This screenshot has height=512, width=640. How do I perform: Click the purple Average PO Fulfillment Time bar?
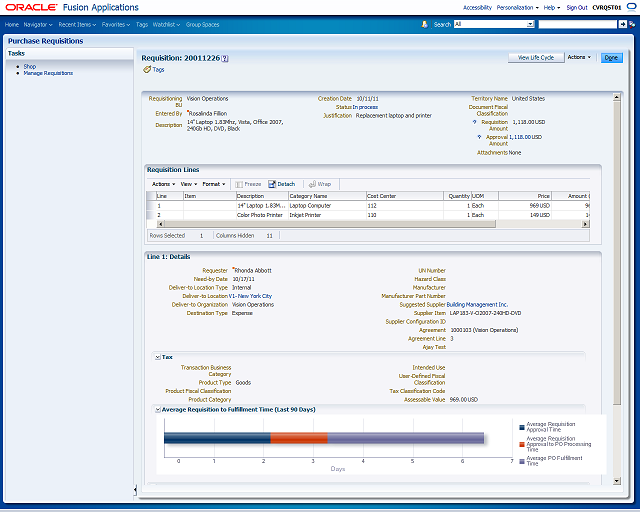pyautogui.click(x=406, y=438)
